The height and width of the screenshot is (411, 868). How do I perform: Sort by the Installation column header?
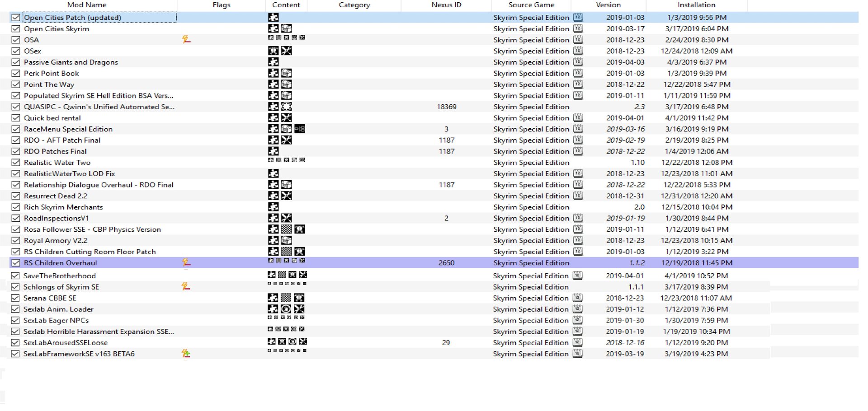[x=696, y=5]
